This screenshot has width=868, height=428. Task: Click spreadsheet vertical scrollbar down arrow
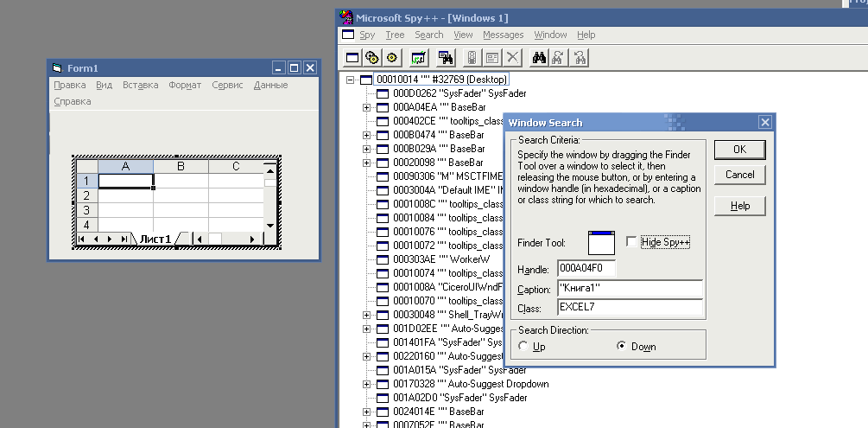269,225
